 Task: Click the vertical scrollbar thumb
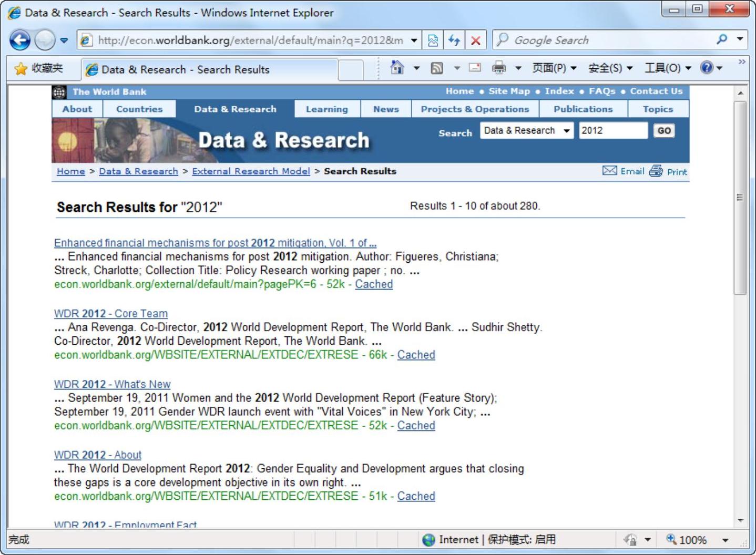740,198
